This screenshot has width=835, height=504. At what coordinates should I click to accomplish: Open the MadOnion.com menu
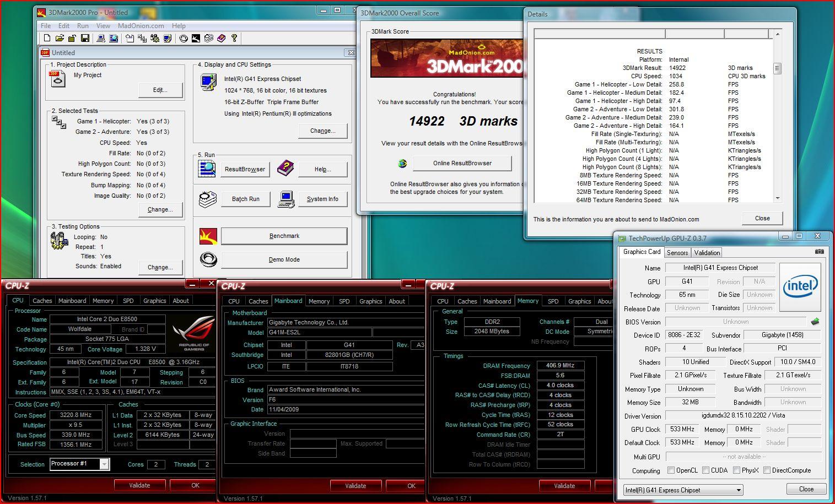coord(141,25)
